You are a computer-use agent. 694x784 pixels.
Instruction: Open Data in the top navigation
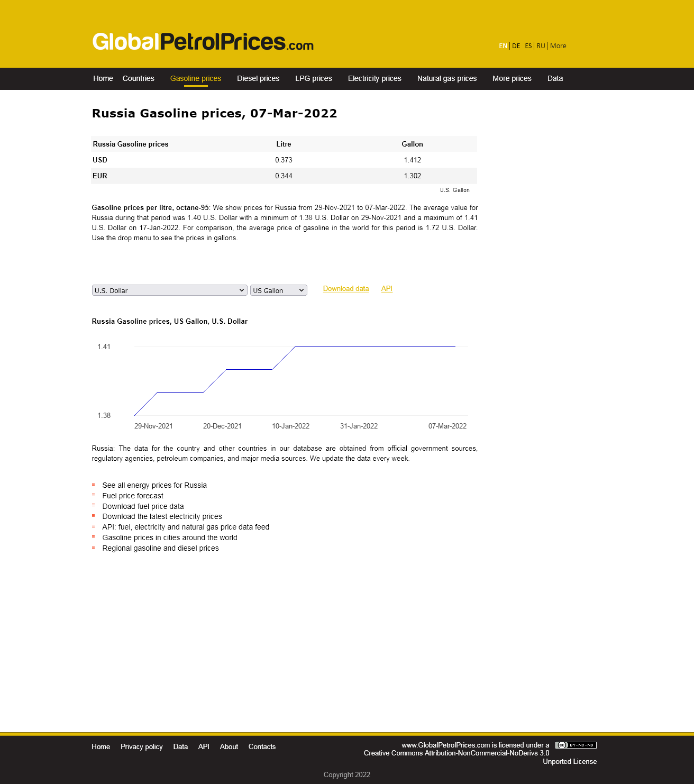click(555, 78)
